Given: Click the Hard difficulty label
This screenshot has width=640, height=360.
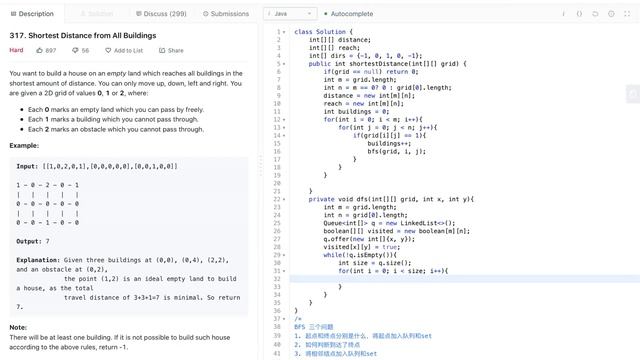Looking at the screenshot, I should coord(16,50).
